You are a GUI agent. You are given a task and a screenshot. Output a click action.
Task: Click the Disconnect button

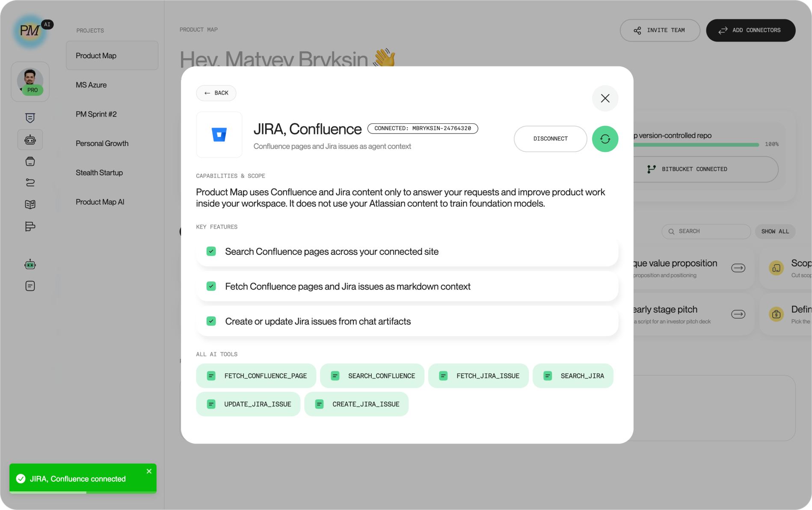pos(550,139)
